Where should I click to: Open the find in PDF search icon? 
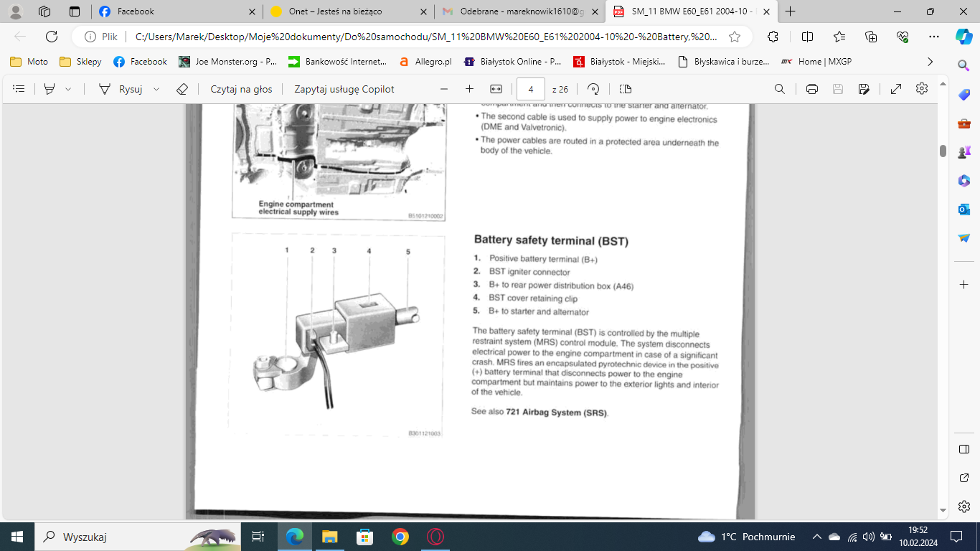(x=780, y=89)
